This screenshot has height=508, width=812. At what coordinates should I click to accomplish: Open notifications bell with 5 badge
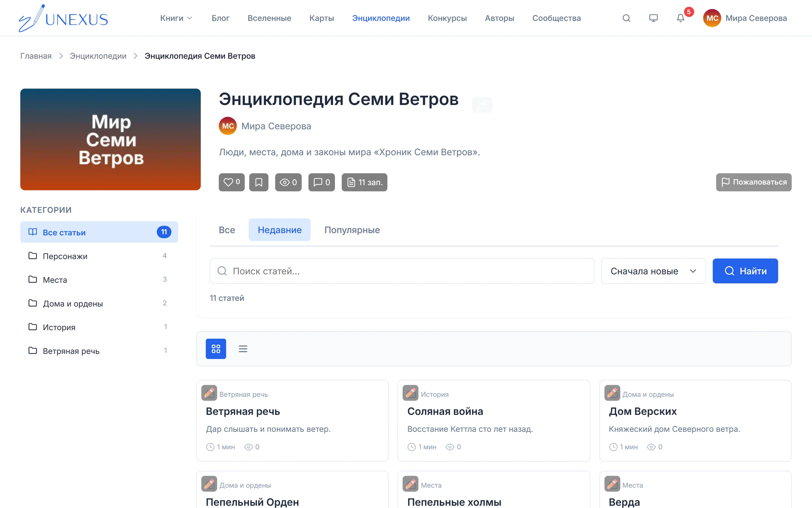coord(681,18)
